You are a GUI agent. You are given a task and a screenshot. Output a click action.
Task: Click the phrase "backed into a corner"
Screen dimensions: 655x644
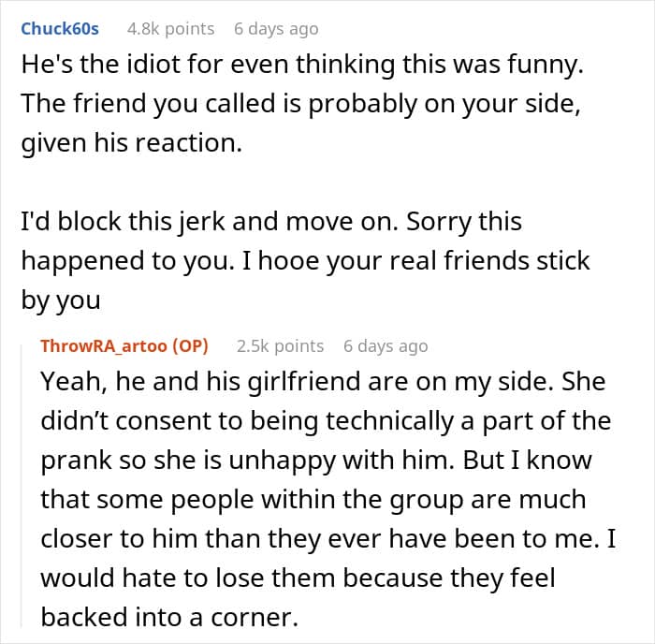(x=169, y=617)
